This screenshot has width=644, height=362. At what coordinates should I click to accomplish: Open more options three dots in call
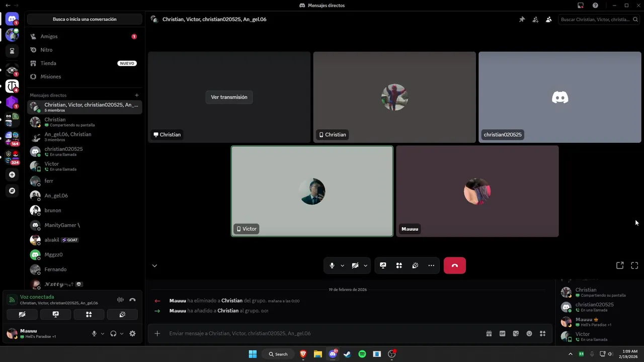click(x=431, y=265)
